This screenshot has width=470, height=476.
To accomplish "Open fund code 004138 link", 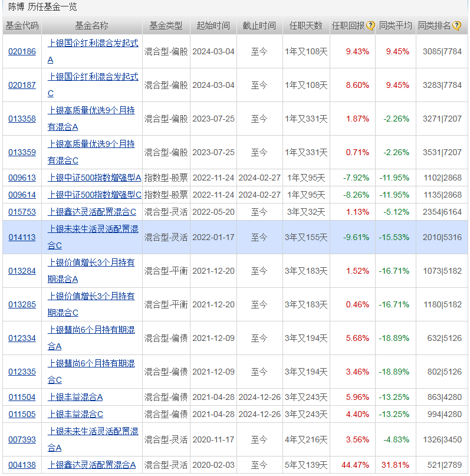I will [22, 465].
